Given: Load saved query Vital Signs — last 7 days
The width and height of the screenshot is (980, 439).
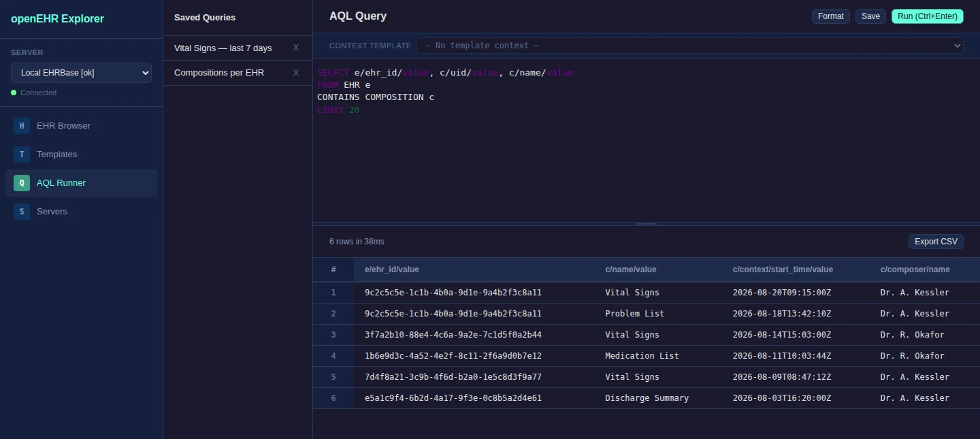Looking at the screenshot, I should coord(223,48).
